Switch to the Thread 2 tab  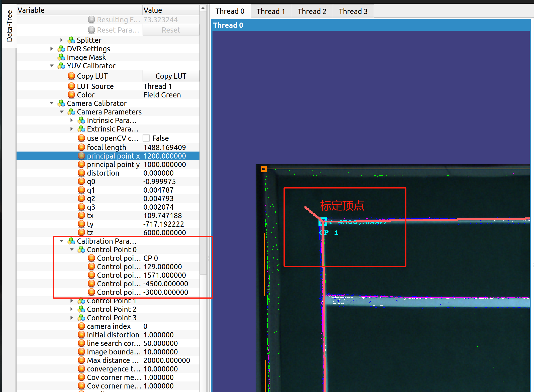point(312,11)
